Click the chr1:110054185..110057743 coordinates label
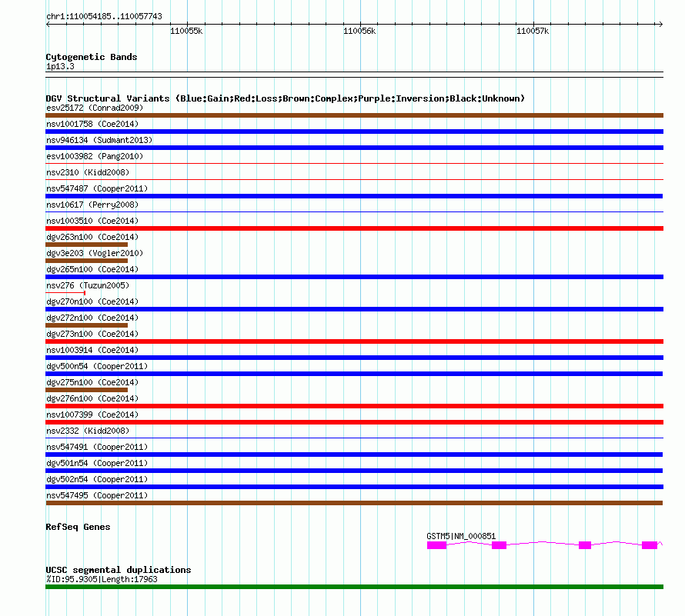This screenshot has width=685, height=616. 104,16
